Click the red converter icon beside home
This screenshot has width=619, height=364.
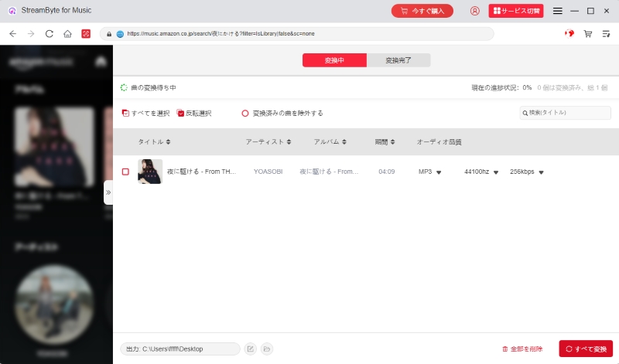click(86, 34)
